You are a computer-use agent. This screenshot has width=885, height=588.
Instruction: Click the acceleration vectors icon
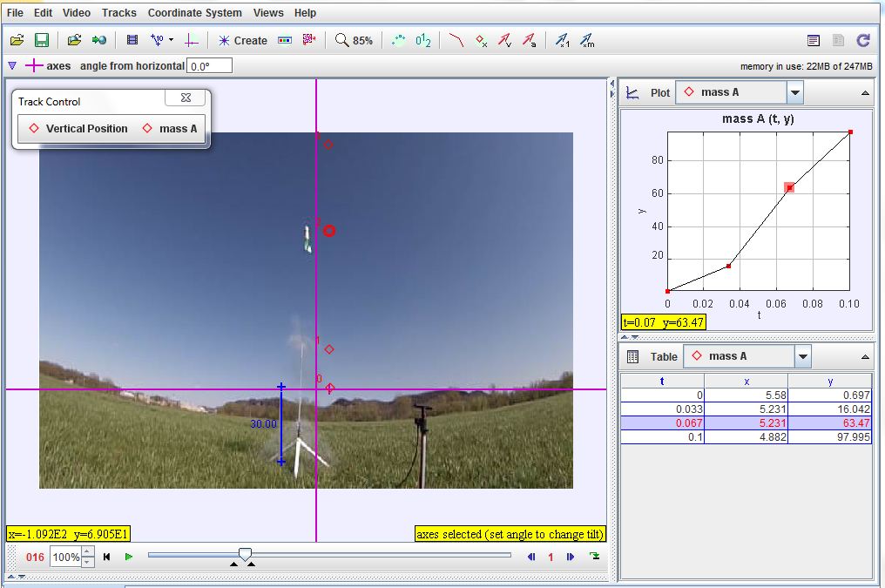pyautogui.click(x=530, y=39)
